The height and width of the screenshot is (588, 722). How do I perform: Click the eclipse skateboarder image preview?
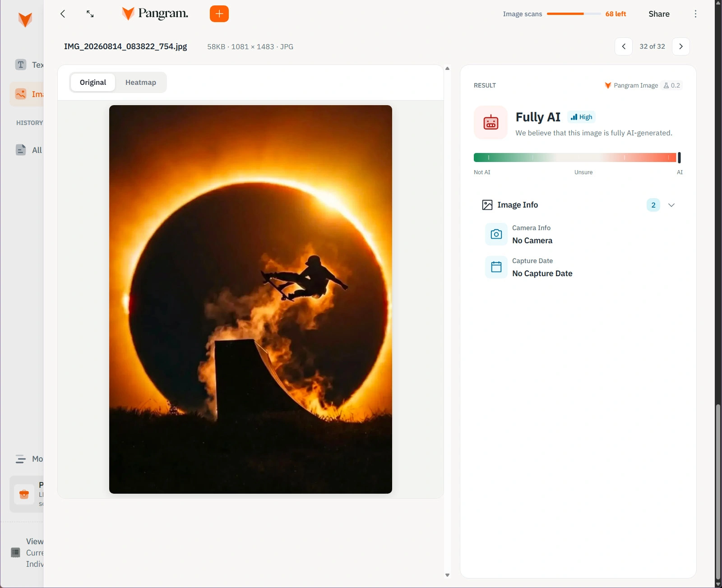tap(250, 299)
